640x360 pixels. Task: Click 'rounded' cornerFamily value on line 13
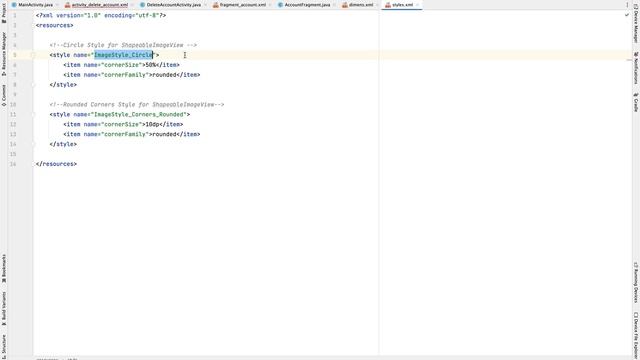[164, 134]
